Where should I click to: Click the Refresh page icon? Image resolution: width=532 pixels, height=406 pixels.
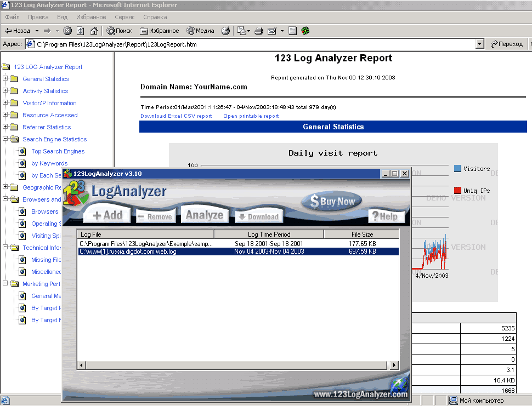click(81, 31)
